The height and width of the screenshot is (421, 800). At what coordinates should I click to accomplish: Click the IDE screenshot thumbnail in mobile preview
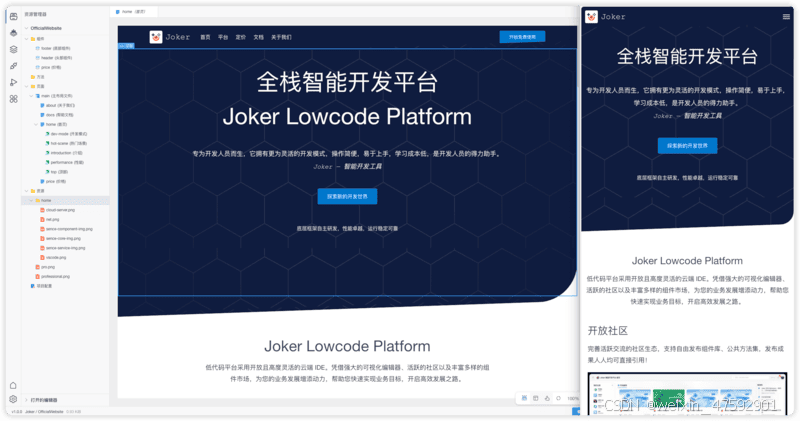pyautogui.click(x=687, y=394)
